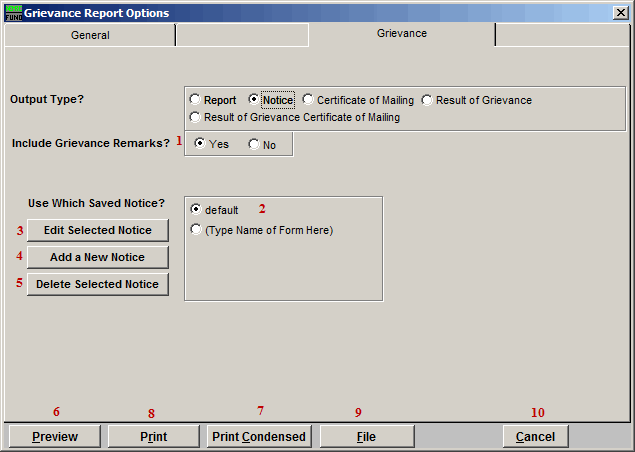Open the report Preview

tap(55, 437)
